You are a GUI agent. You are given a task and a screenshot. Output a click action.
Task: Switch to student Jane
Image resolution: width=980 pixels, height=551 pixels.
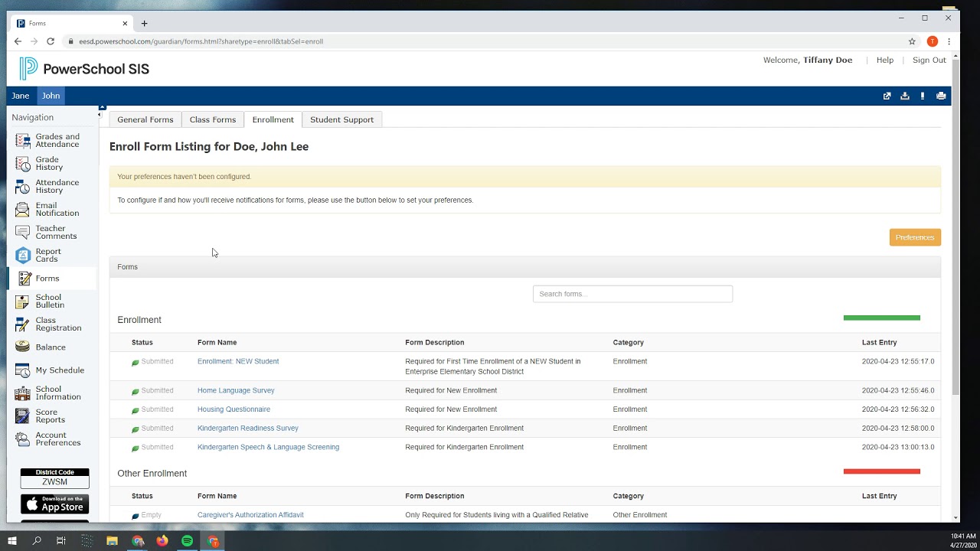click(21, 96)
